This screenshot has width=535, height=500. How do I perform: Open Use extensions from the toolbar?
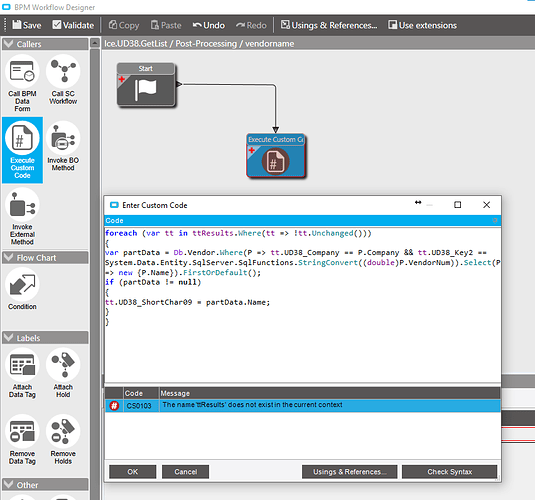coord(422,25)
